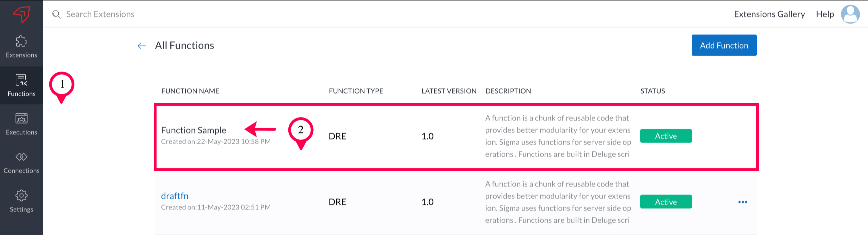Click the Function Name column header
This screenshot has width=868, height=235.
190,91
